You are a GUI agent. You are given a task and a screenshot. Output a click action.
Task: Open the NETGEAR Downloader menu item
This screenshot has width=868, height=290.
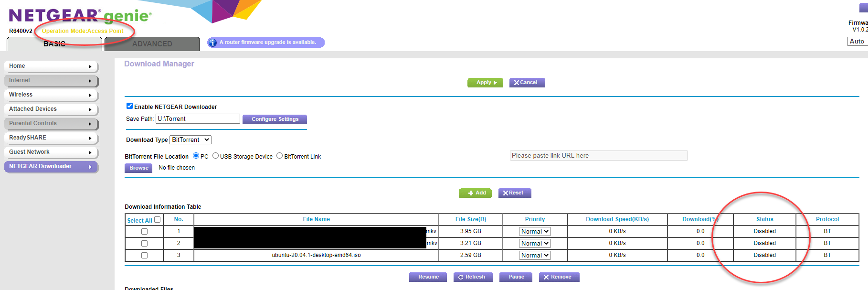(x=51, y=167)
